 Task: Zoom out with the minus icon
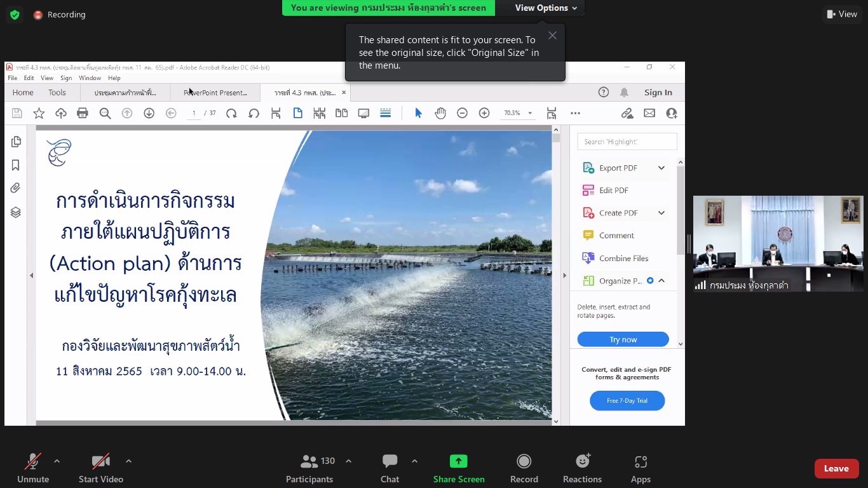(x=463, y=113)
